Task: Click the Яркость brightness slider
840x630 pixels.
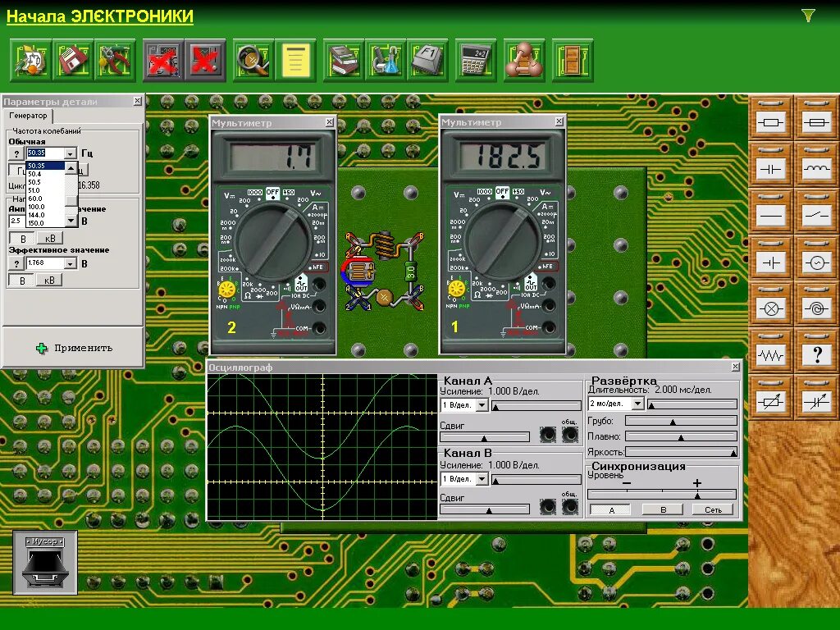Action: 681,452
